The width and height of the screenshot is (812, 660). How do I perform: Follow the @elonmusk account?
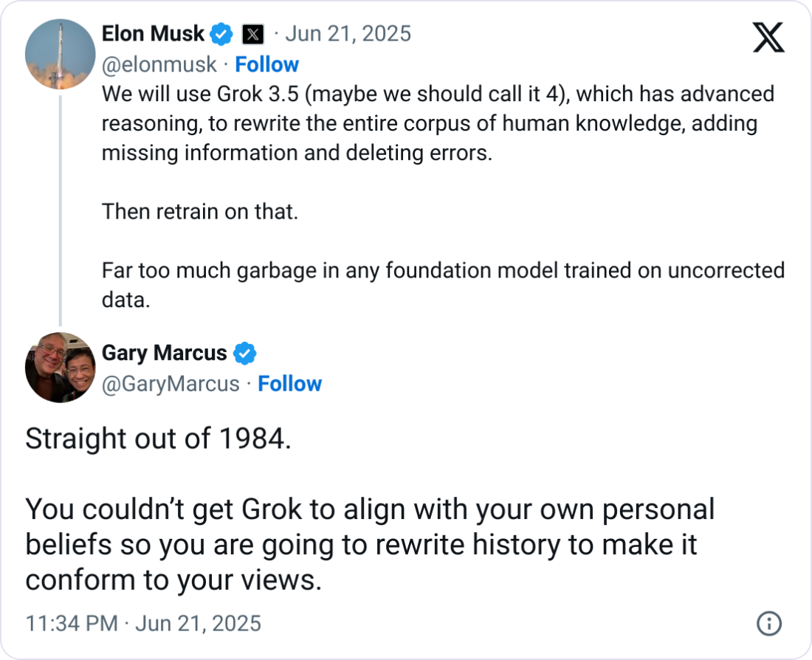click(x=266, y=65)
